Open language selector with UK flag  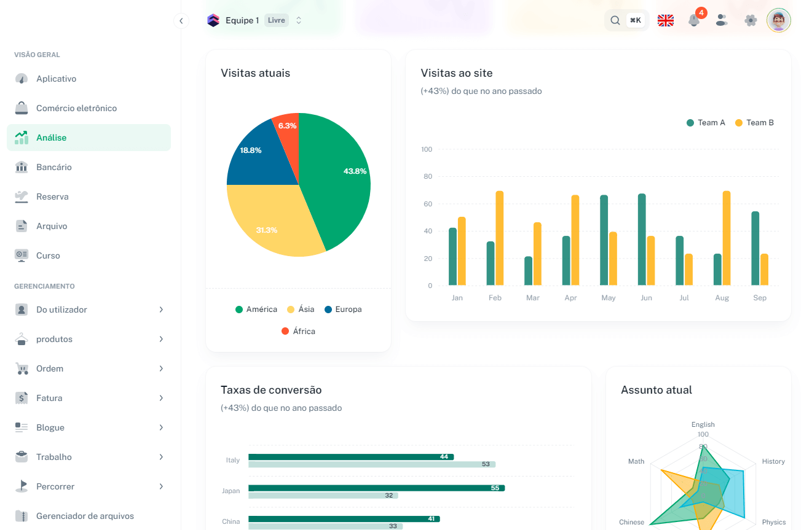click(x=666, y=20)
